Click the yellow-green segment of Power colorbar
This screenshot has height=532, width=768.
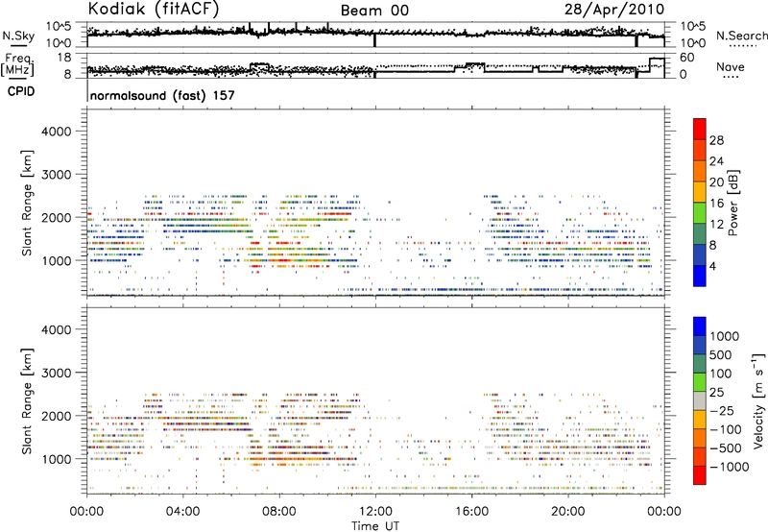coord(700,213)
